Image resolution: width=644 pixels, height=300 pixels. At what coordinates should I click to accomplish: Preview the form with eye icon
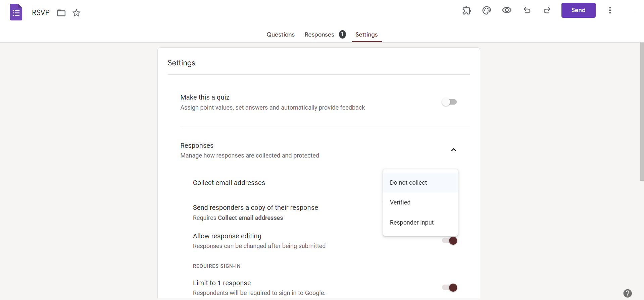[x=507, y=10]
